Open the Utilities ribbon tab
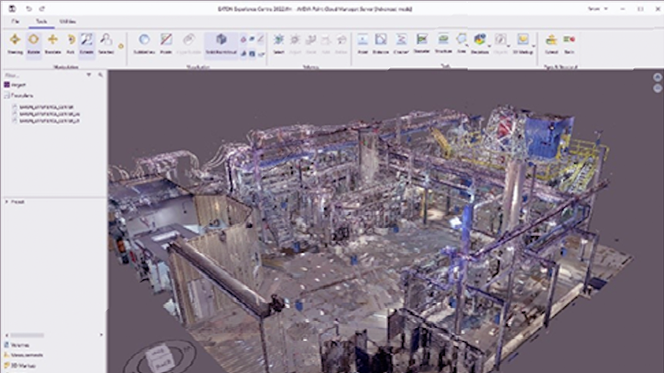664x373 pixels. tap(68, 21)
